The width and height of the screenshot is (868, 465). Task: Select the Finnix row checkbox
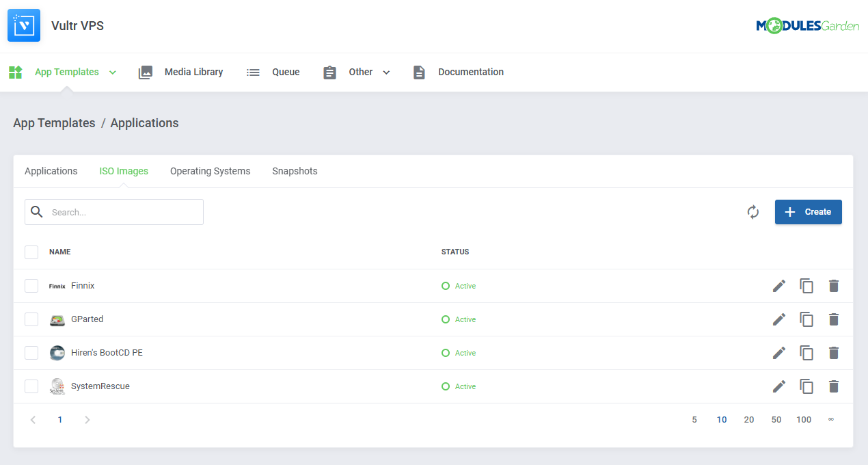pyautogui.click(x=31, y=286)
